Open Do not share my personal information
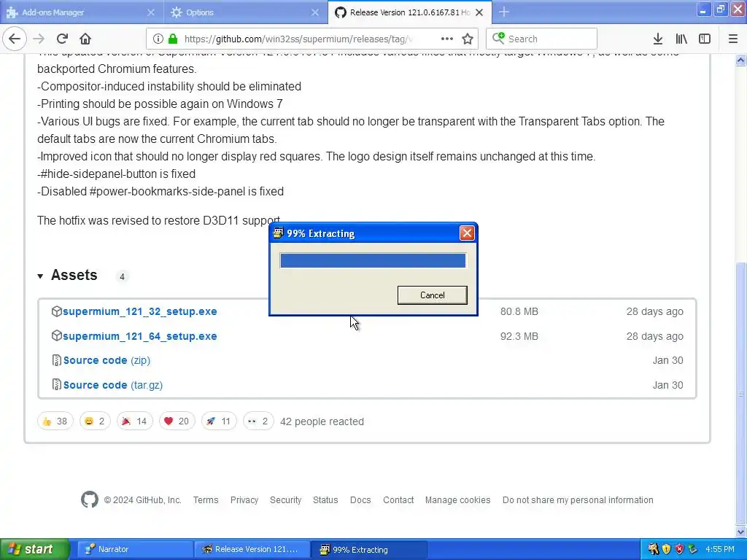 click(x=578, y=500)
